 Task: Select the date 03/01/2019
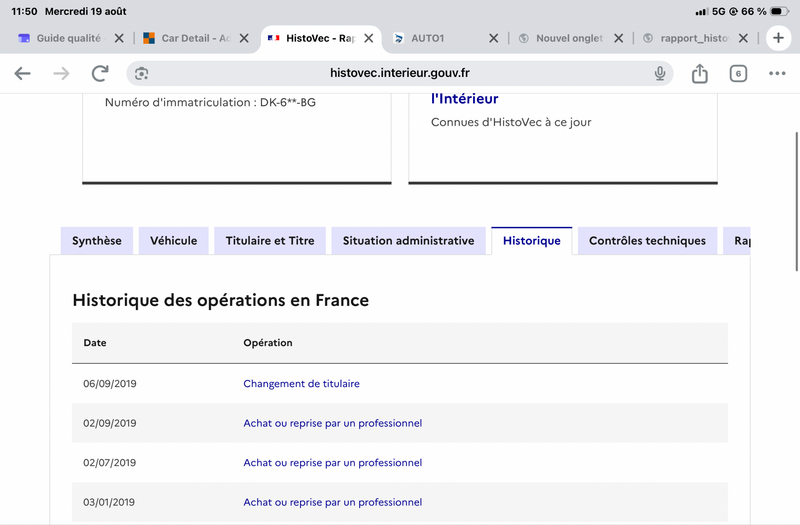pos(109,502)
